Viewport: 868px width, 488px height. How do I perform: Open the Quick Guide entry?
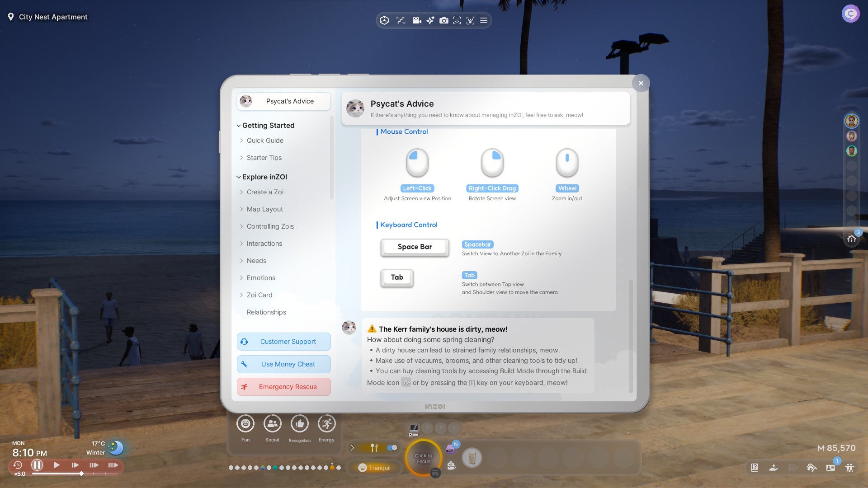click(x=265, y=141)
